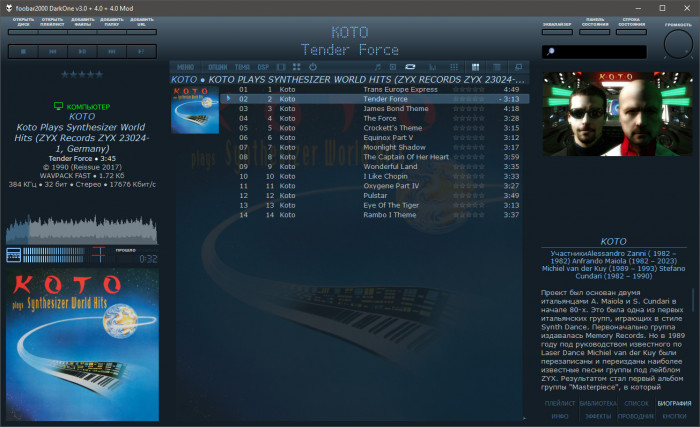This screenshot has height=427, width=700.
Task: Select track Eye Of The Tiger
Action: coord(374,205)
